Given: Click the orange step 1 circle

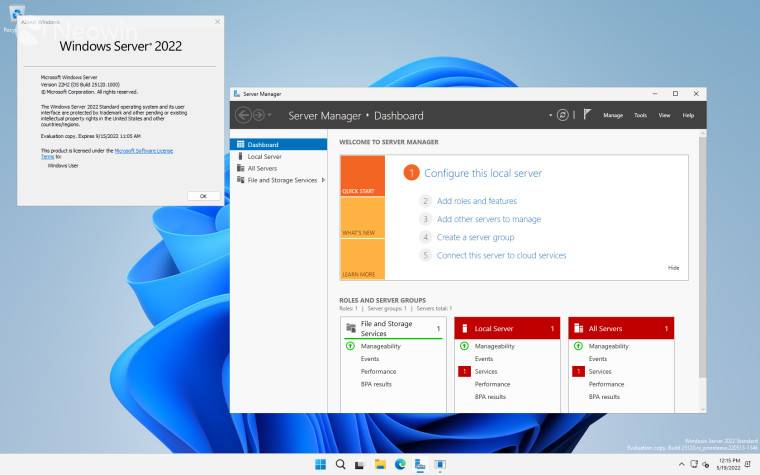Looking at the screenshot, I should [x=411, y=173].
